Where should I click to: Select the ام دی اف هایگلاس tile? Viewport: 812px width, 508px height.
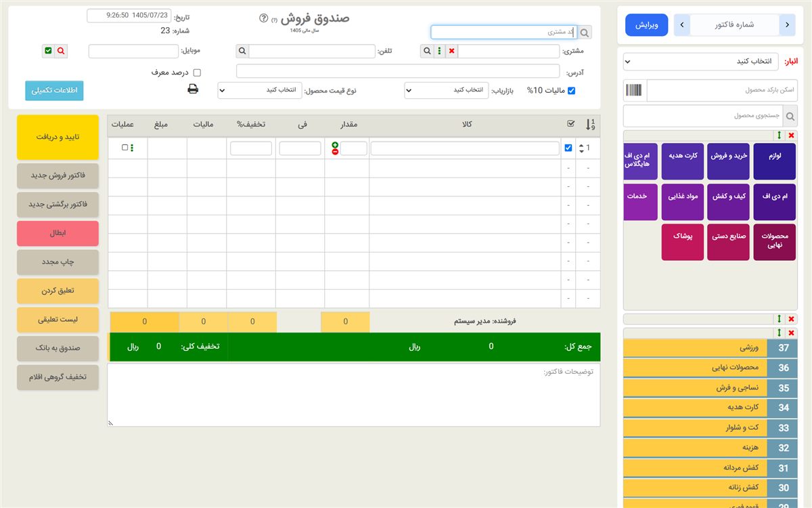640,161
